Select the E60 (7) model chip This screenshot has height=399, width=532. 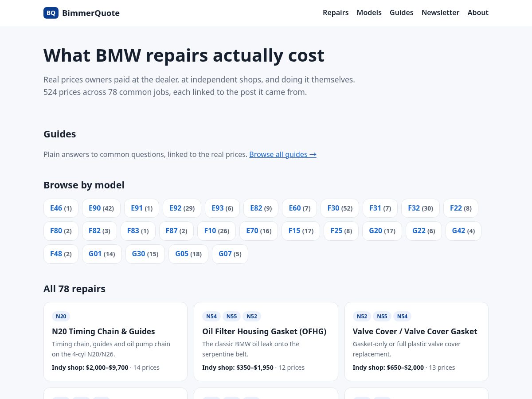click(x=299, y=208)
